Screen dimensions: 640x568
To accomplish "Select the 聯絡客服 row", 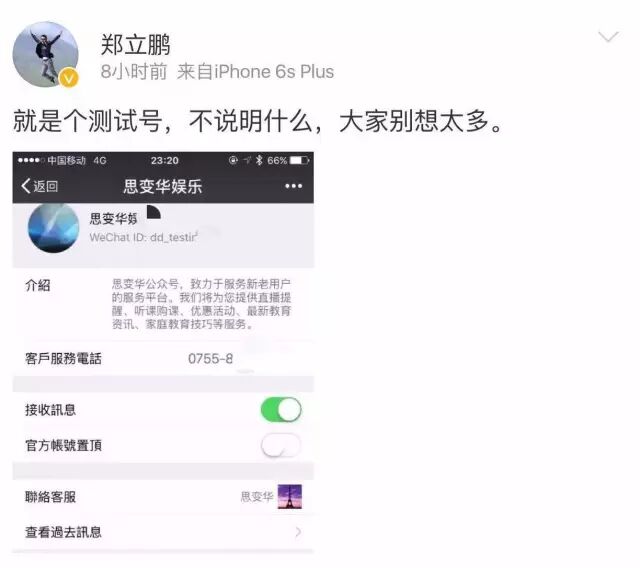I will tap(163, 497).
